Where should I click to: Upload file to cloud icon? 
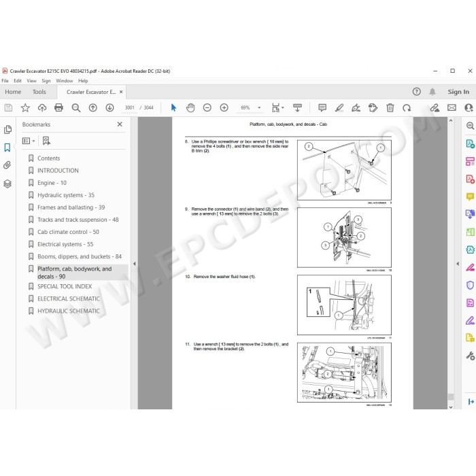point(42,107)
